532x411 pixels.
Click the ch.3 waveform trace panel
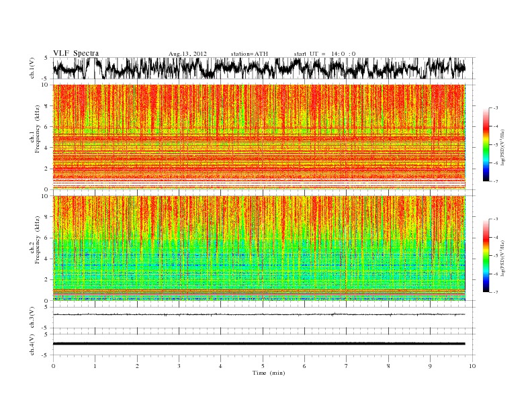point(263,318)
